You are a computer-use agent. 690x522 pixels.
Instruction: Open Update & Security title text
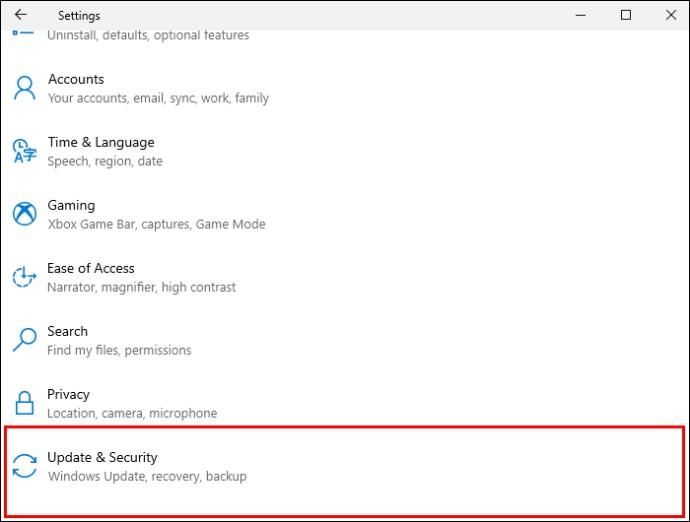(x=102, y=457)
